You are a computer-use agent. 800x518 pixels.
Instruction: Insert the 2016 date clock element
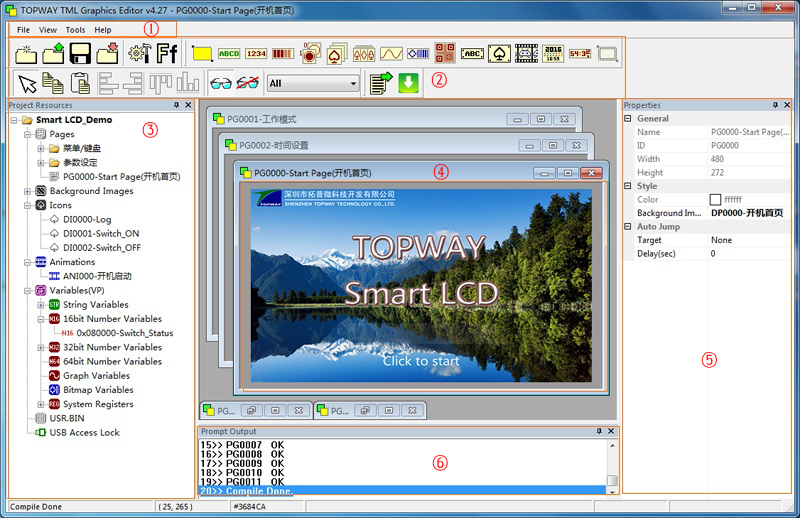click(x=553, y=54)
